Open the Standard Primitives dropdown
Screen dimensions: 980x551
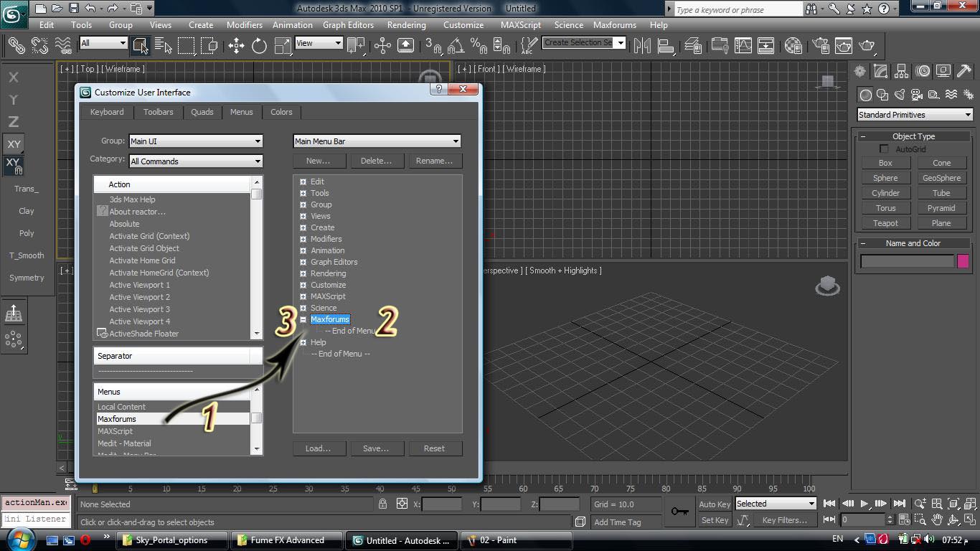(x=915, y=115)
